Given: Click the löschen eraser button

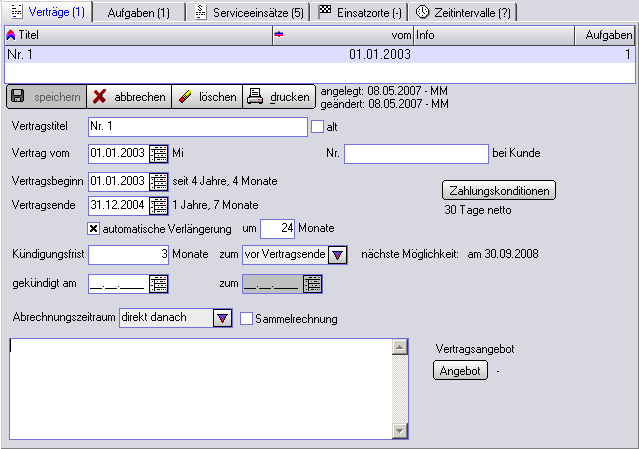Looking at the screenshot, I should pyautogui.click(x=206, y=97).
